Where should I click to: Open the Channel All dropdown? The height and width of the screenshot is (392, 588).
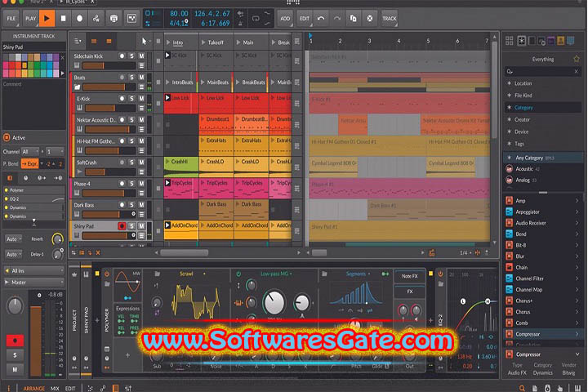30,152
